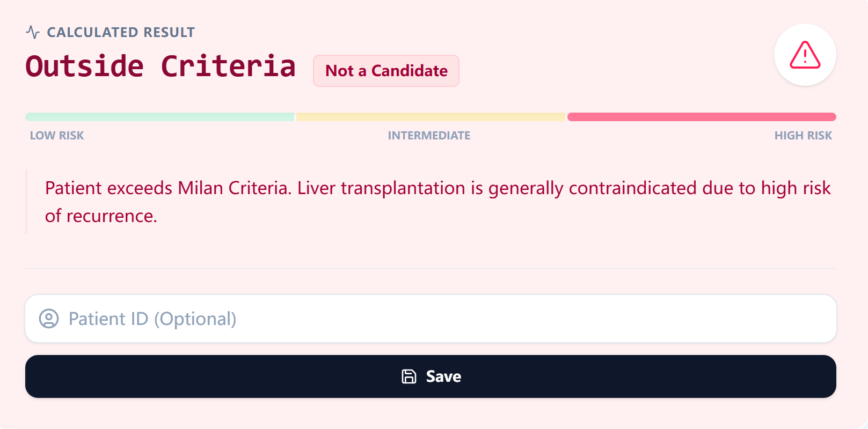Screen dimensions: 868x429
Task: Select the INTERMEDIATE label under the risk bar
Action: [x=429, y=135]
